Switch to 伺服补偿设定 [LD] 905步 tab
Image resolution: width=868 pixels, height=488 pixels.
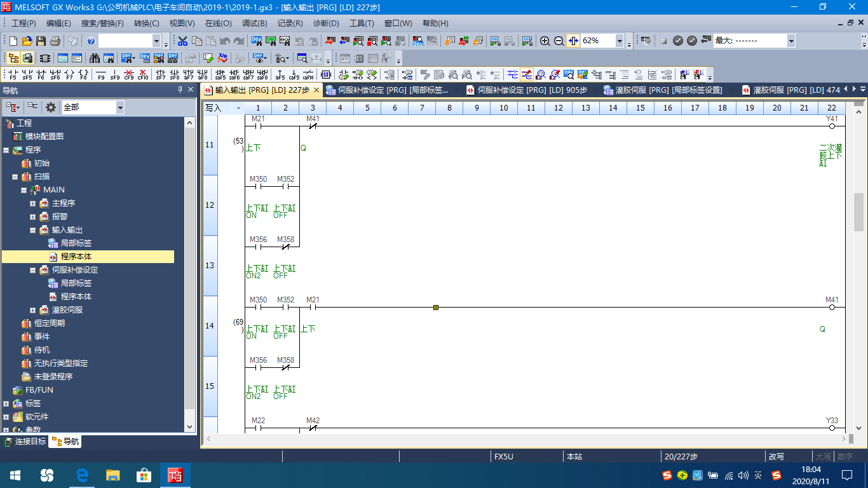(527, 90)
